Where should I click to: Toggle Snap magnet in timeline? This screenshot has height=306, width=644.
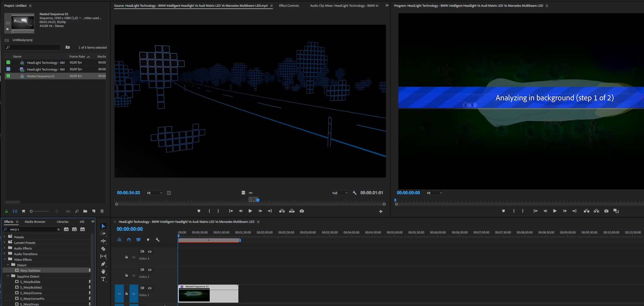pos(129,240)
